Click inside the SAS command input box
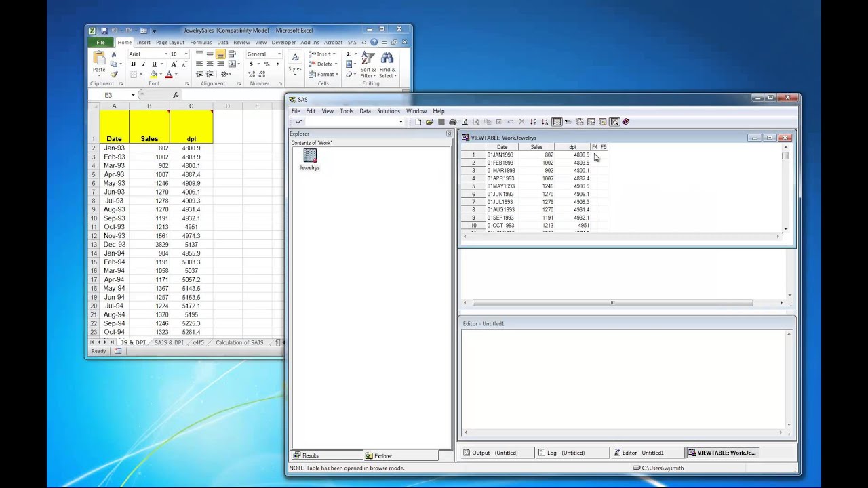868x488 pixels. tap(351, 122)
